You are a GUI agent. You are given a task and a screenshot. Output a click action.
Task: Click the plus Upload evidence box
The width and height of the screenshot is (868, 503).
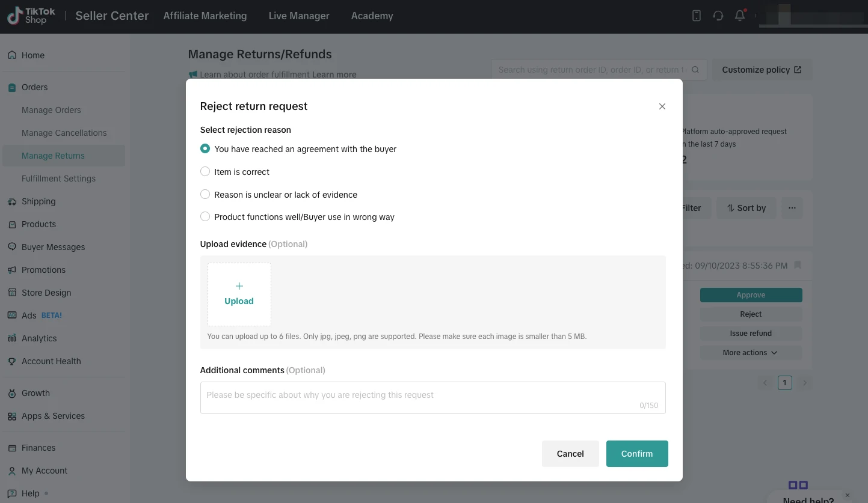click(239, 294)
